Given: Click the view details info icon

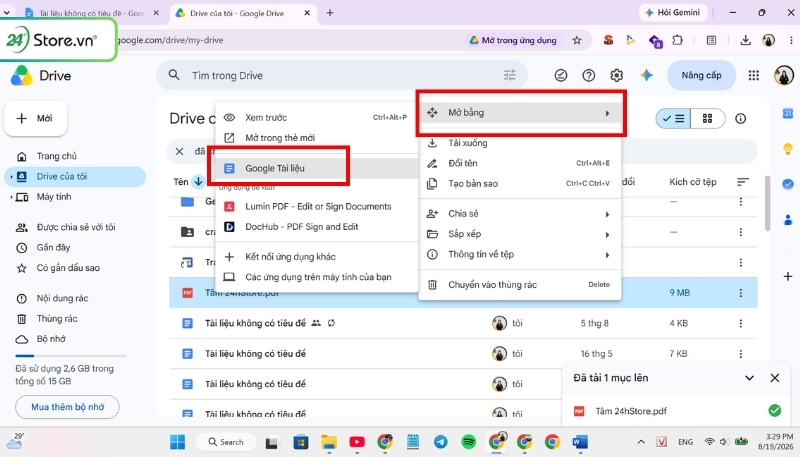Looking at the screenshot, I should [x=740, y=119].
